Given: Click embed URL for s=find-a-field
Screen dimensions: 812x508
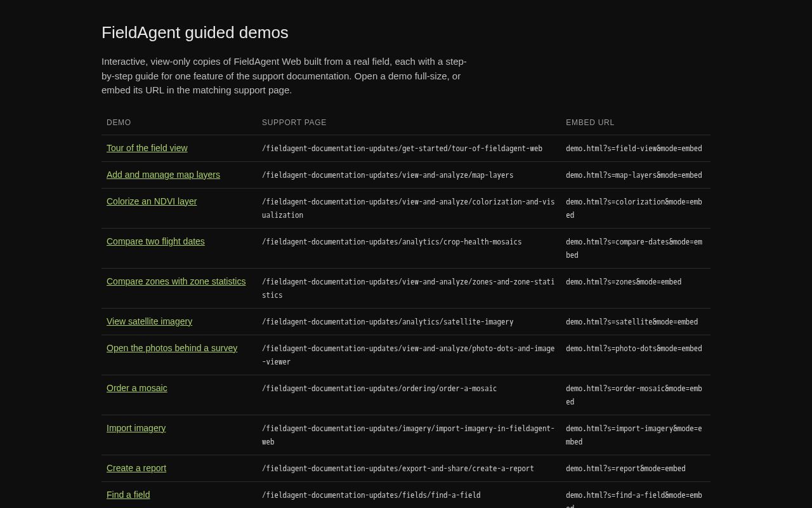Looking at the screenshot, I should coord(634,499).
